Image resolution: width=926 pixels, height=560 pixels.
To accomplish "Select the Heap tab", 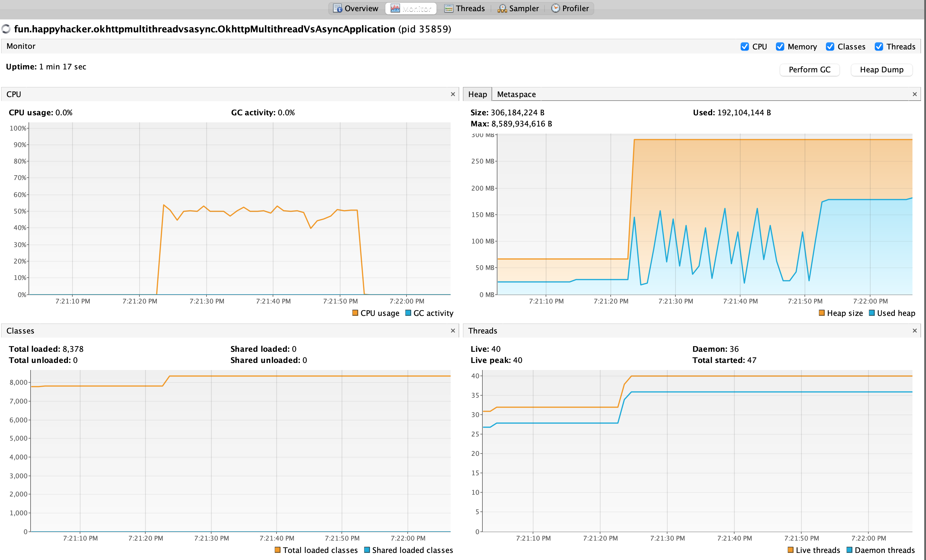I will click(x=477, y=94).
